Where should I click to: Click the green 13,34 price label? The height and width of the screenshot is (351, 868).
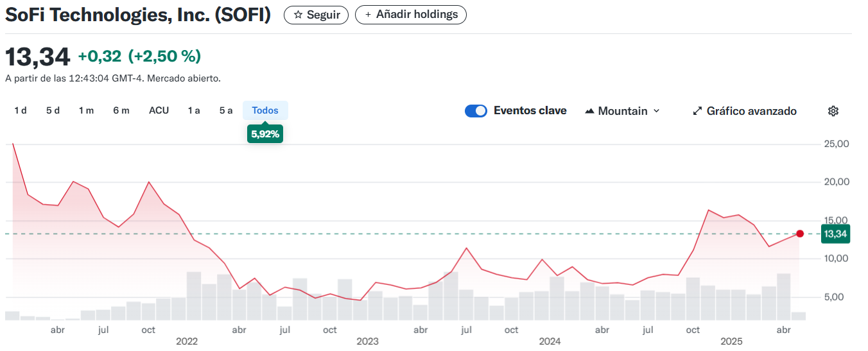(835, 234)
